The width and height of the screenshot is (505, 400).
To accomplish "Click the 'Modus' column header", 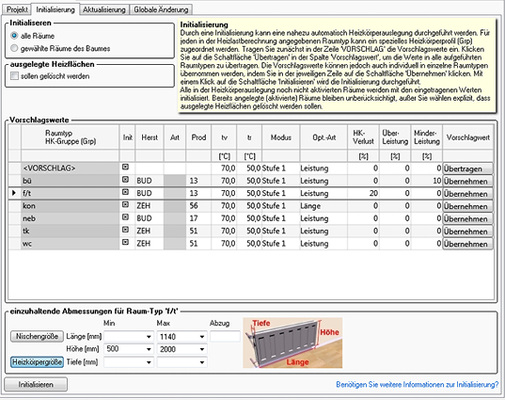I will [281, 137].
